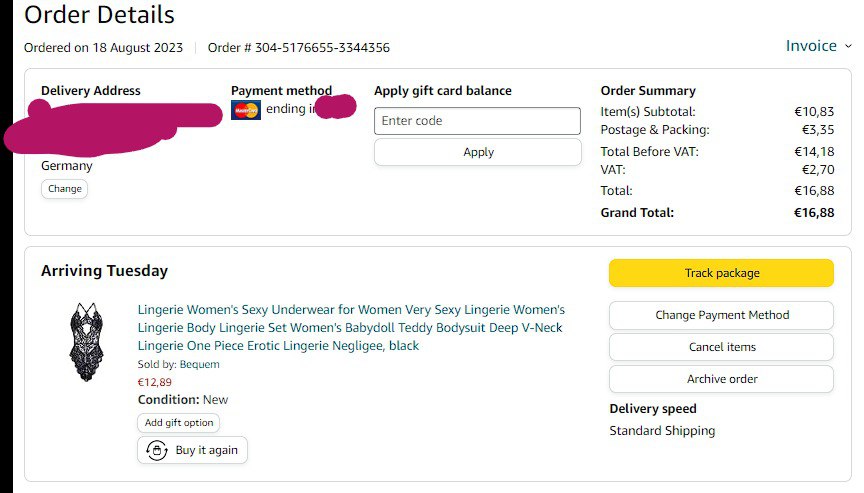
Task: Expand the Invoice dropdown
Action: pos(811,46)
